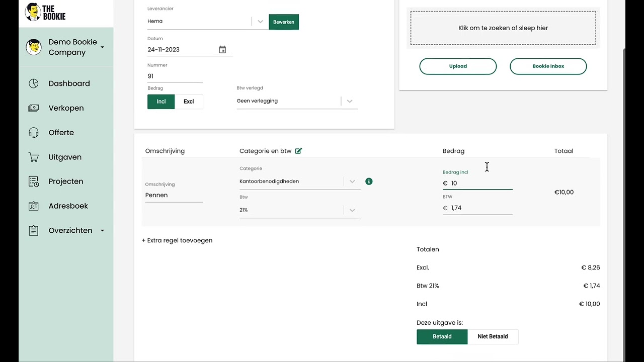The image size is (644, 362).
Task: Open the Adresboek section
Action: pos(68,206)
